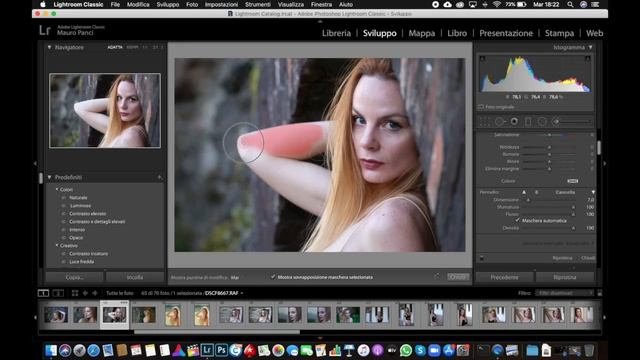The image size is (640, 360).
Task: Collapse the Predefiniti panel
Action: coord(49,177)
